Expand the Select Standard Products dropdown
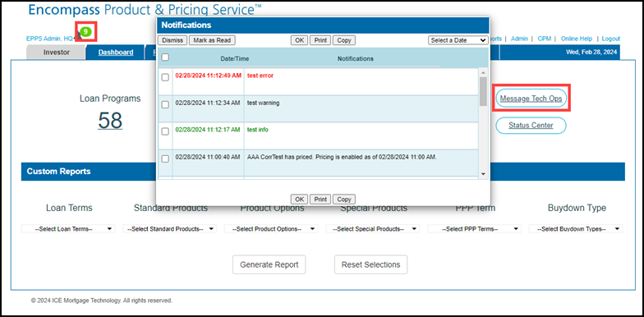 coord(170,228)
